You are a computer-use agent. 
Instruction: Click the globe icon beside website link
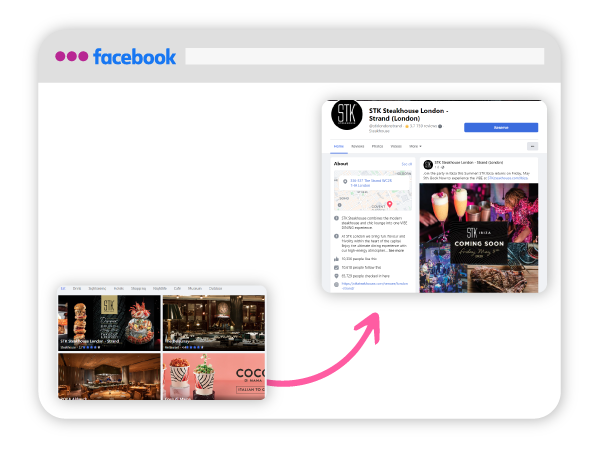click(336, 284)
